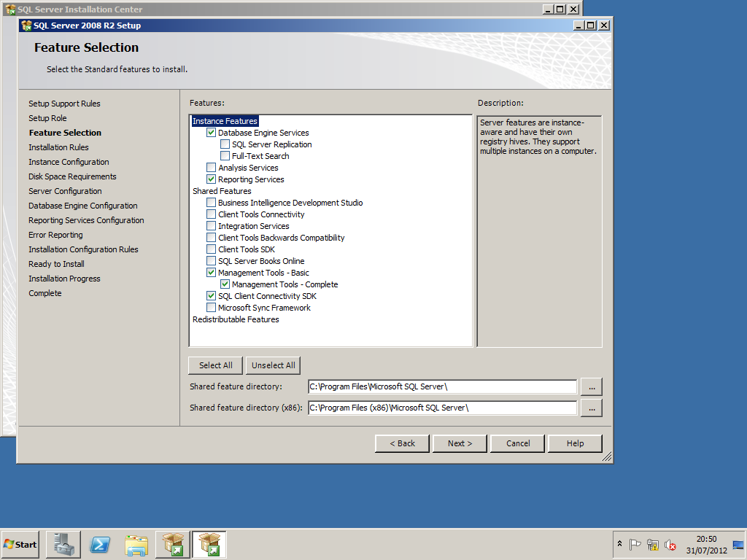Proceed with the Next > button
The image size is (747, 560).
coord(460,443)
